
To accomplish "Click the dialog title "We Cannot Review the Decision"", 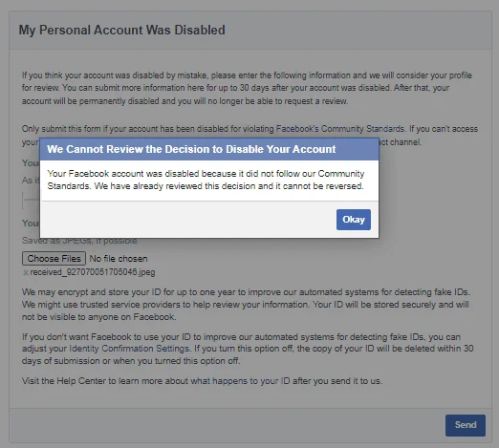I will coord(191,149).
